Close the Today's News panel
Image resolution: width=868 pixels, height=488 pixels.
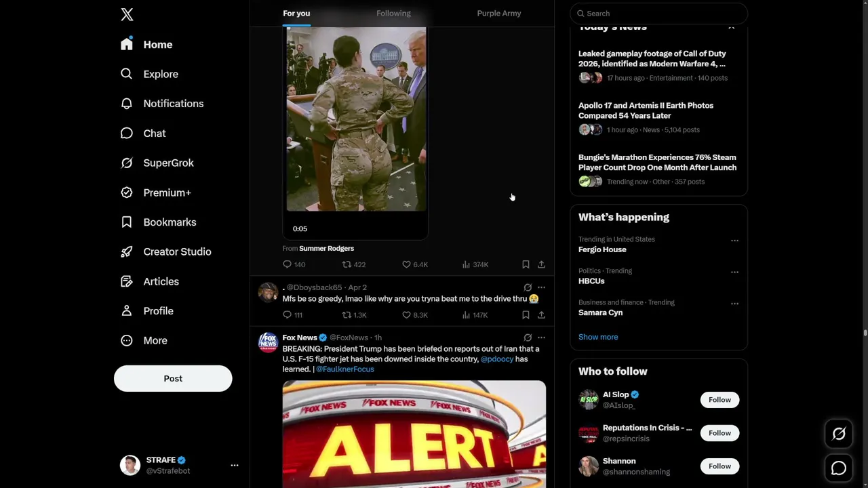tap(731, 27)
